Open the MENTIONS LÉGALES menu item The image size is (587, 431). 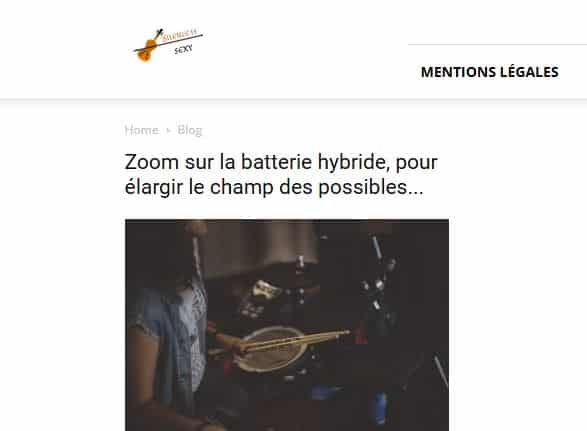(490, 72)
